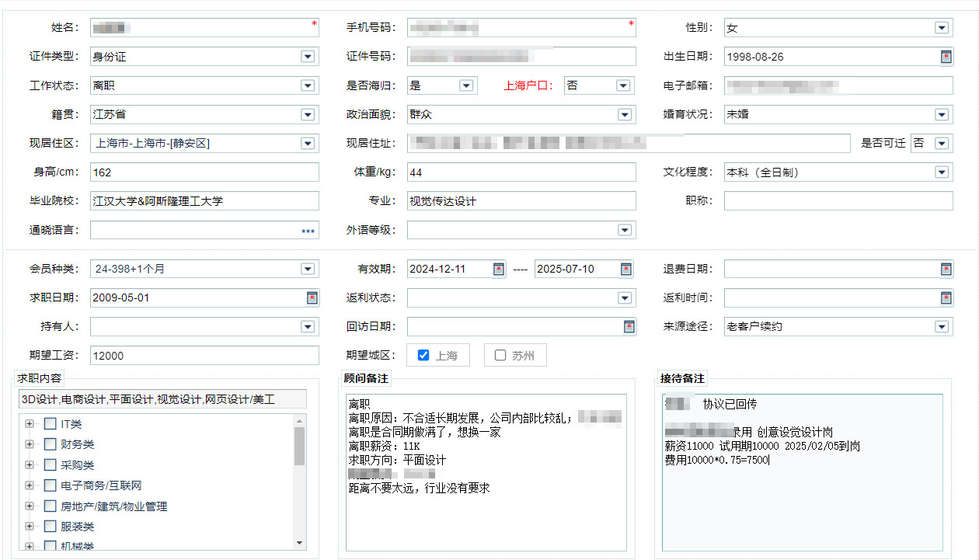
Task: Expand the 采购类 tree node
Action: (30, 465)
